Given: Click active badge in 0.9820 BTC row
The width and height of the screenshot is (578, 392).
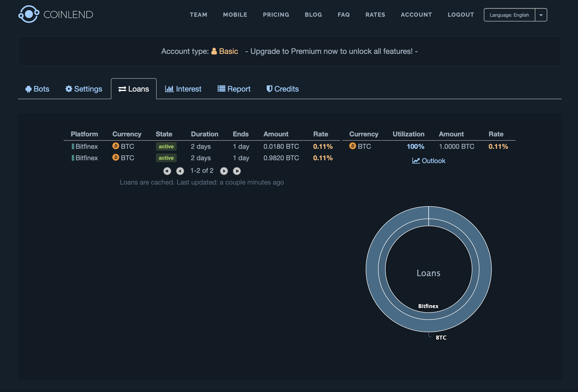Looking at the screenshot, I should 166,158.
